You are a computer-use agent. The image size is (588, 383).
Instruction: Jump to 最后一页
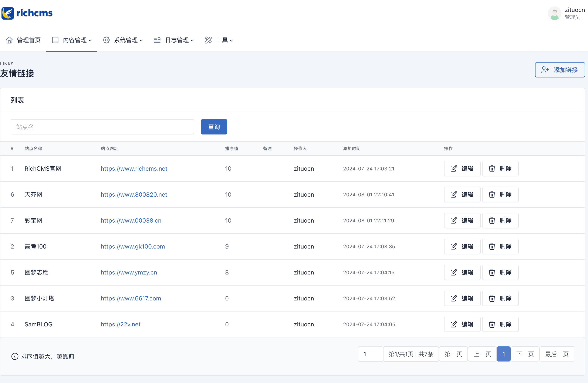557,354
